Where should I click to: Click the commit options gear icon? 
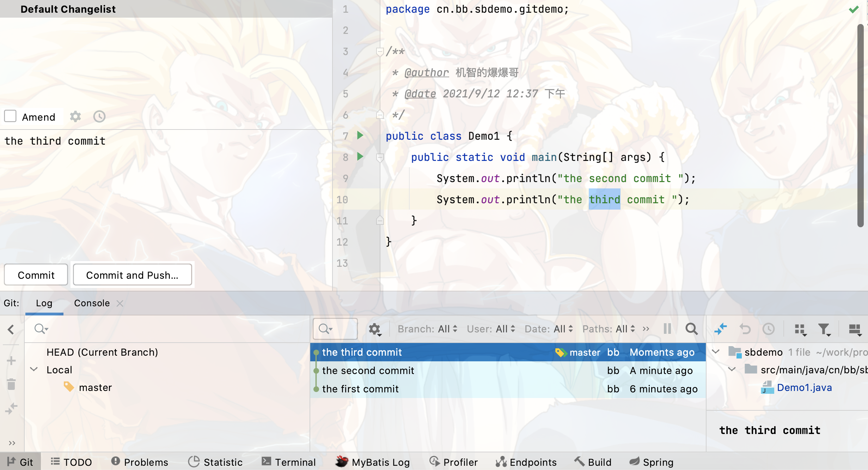75,116
